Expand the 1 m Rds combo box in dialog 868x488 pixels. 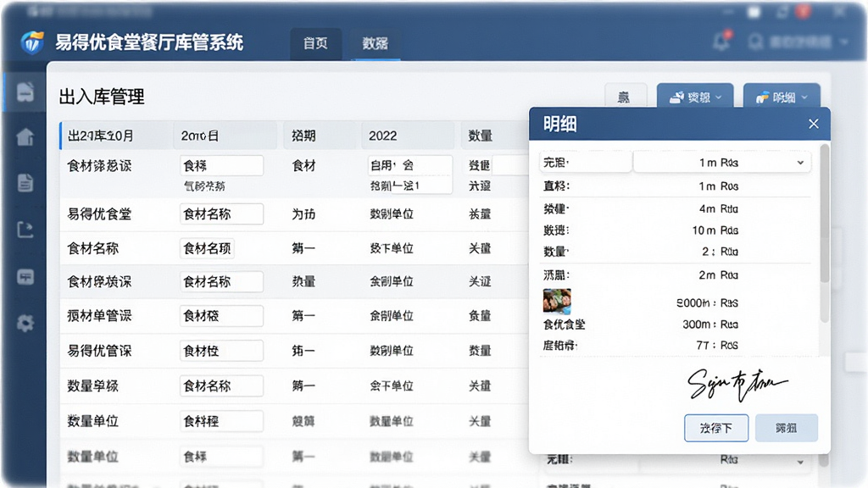pos(722,162)
